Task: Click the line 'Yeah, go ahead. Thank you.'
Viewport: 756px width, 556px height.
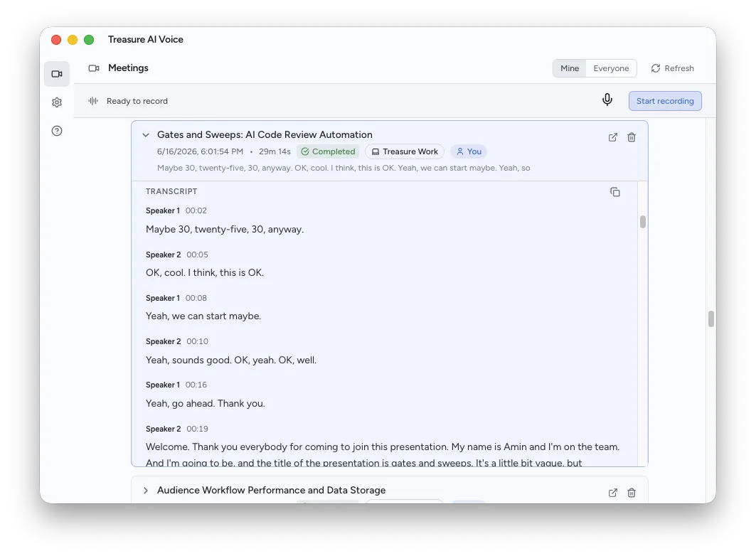Action: click(206, 403)
